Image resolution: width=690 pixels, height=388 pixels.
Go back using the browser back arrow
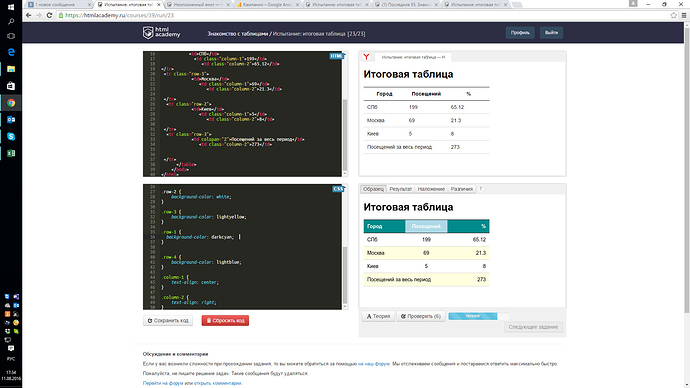pos(29,15)
